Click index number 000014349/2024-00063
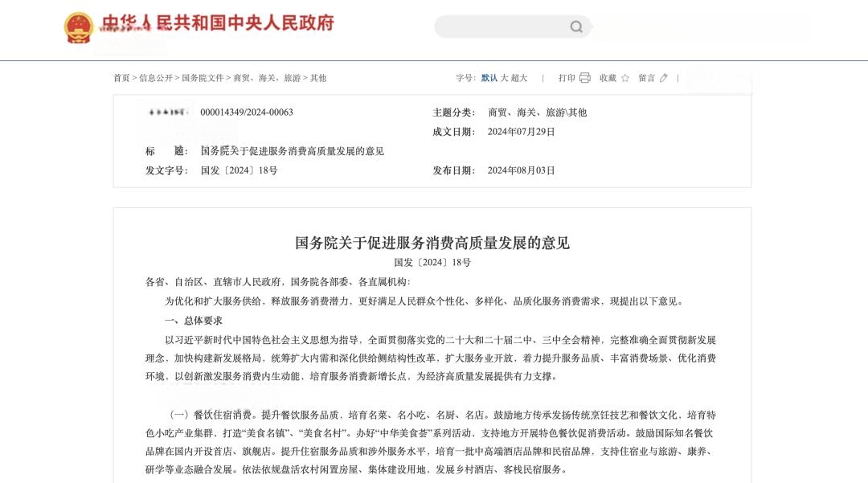Image resolution: width=868 pixels, height=483 pixels. (247, 113)
